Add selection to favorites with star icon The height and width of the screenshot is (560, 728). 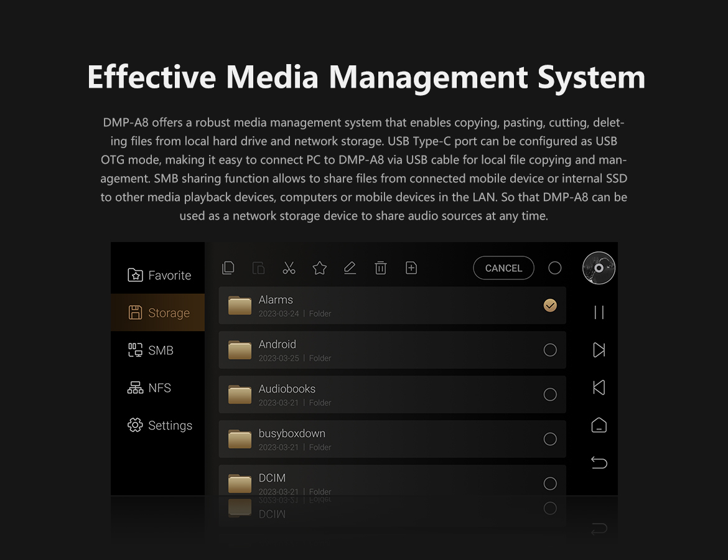pos(320,268)
